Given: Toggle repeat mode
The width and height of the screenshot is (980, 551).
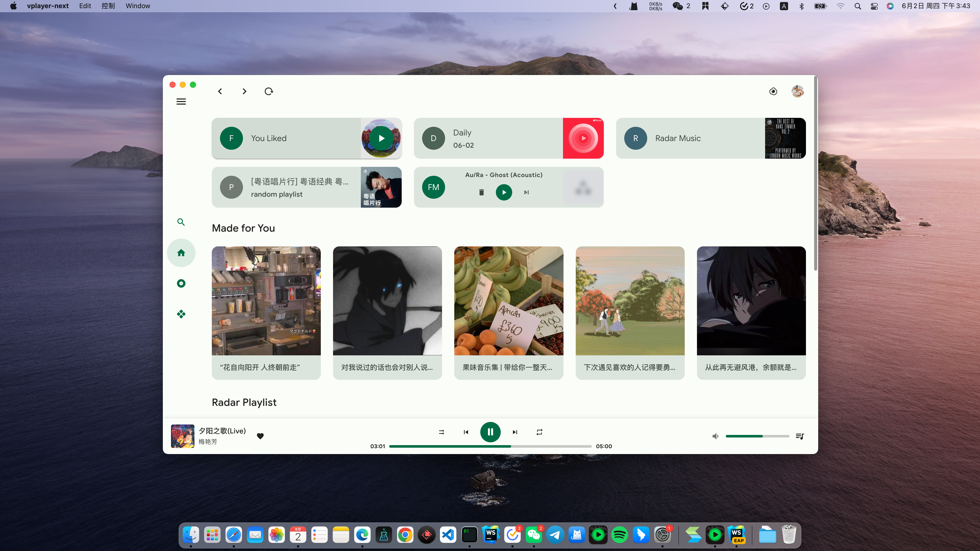Looking at the screenshot, I should [540, 432].
